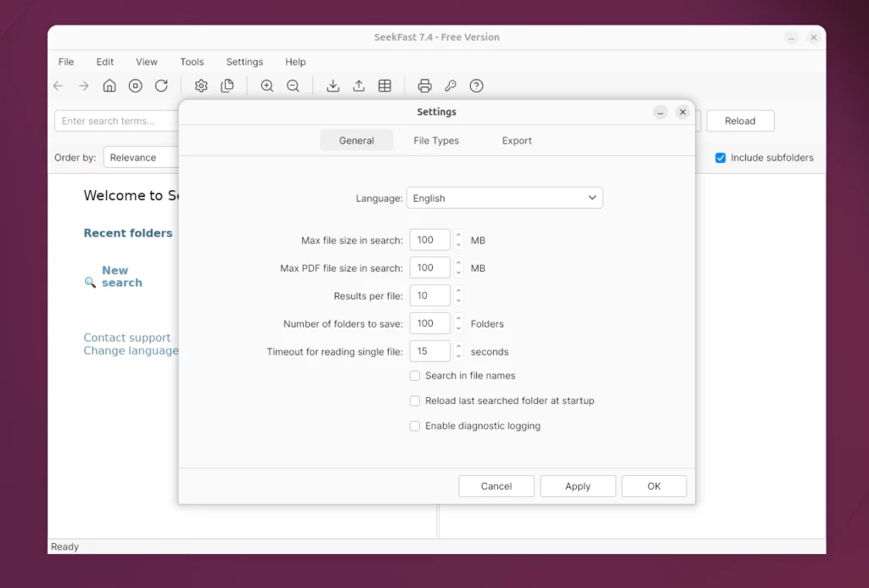Decrease Max file size in search value
The image size is (869, 588).
[x=458, y=245]
